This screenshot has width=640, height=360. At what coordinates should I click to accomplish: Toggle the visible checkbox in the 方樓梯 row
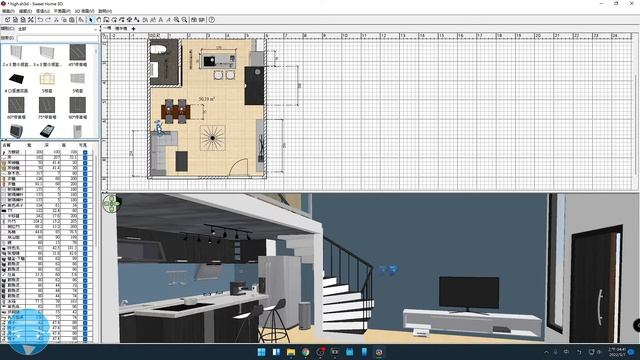[85, 152]
